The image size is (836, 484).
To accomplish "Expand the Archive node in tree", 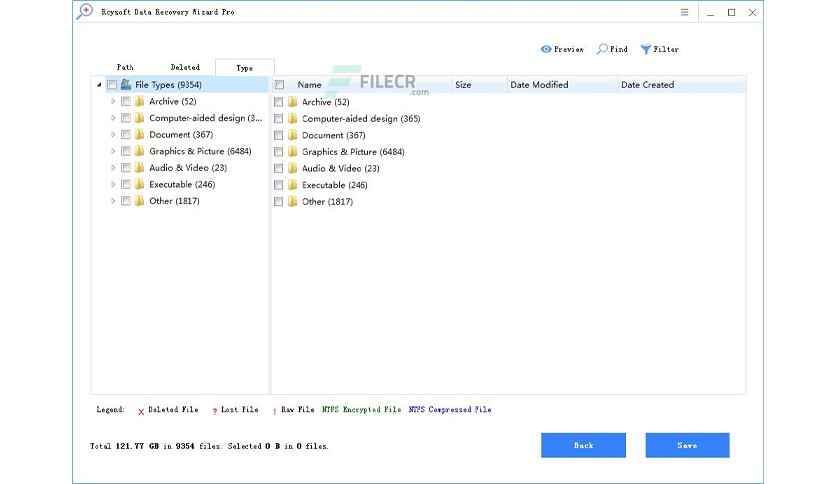I will point(113,101).
